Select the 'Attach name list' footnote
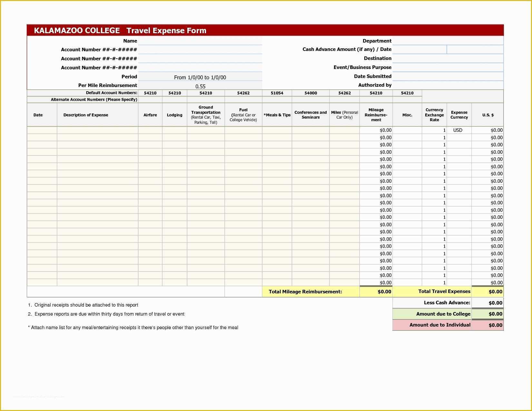 point(133,328)
